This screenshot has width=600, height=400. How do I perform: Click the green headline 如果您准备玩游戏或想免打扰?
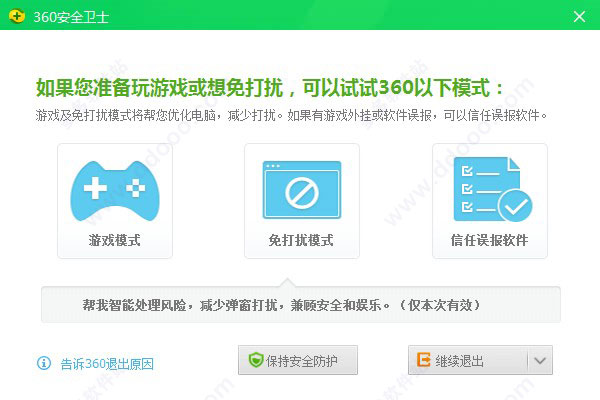159,88
